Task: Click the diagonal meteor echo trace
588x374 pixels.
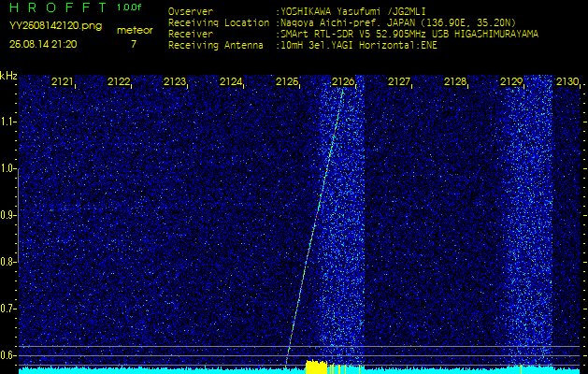Action: [x=315, y=227]
